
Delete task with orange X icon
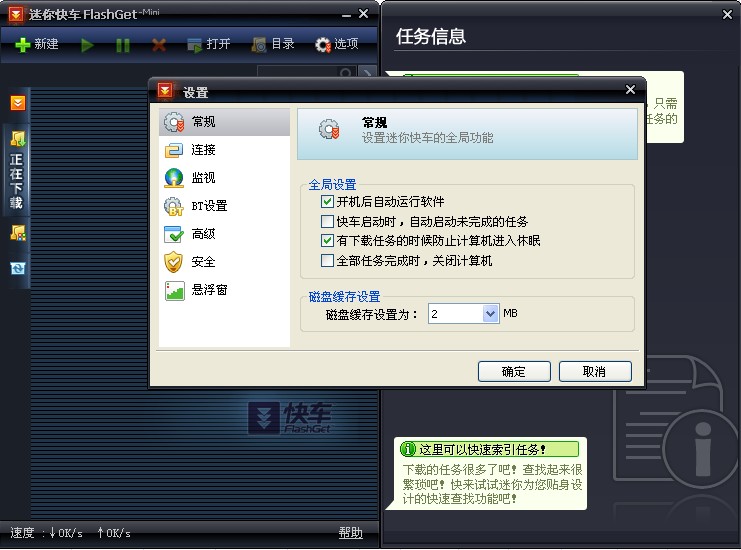pyautogui.click(x=159, y=45)
